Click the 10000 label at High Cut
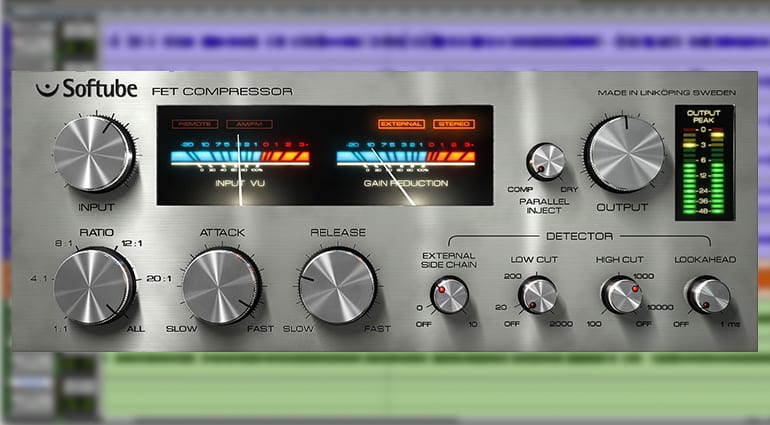The width and height of the screenshot is (770, 425). coord(660,308)
